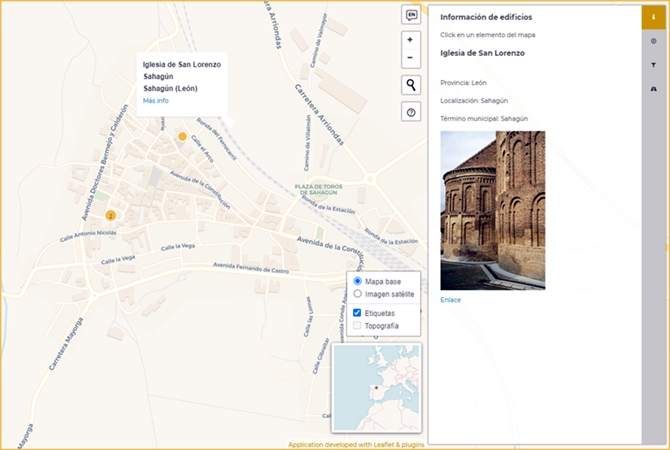Select the info tab in sidebar
Image resolution: width=670 pixels, height=450 pixels.
[x=654, y=15]
